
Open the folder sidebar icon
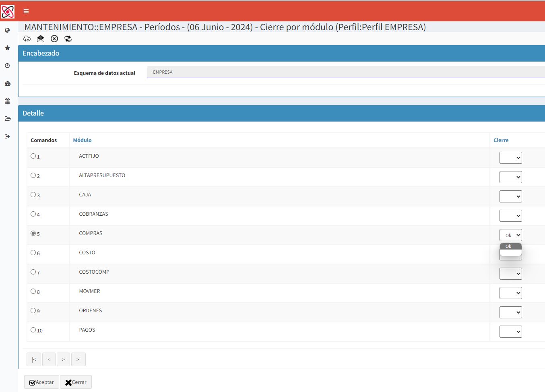click(x=7, y=119)
